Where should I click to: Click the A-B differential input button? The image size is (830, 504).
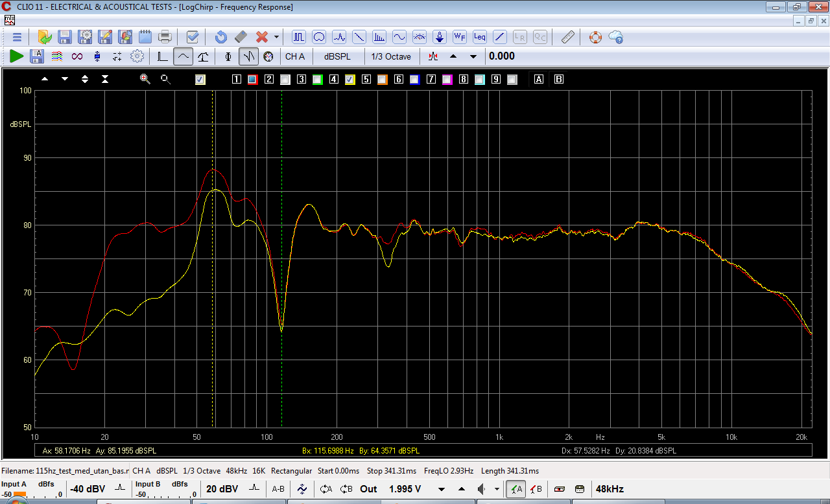278,489
